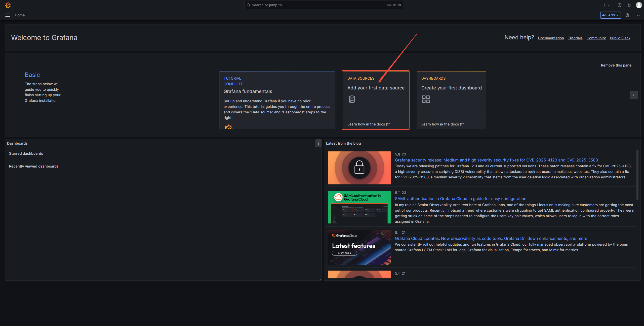Viewport: 644px width, 326px height.
Task: Click the Recently viewed dashboards heading
Action: 34,166
